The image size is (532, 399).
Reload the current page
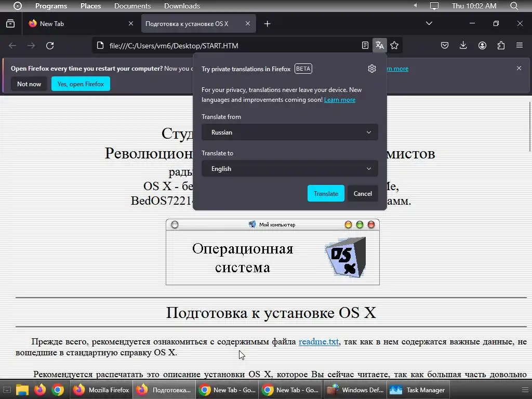50,46
